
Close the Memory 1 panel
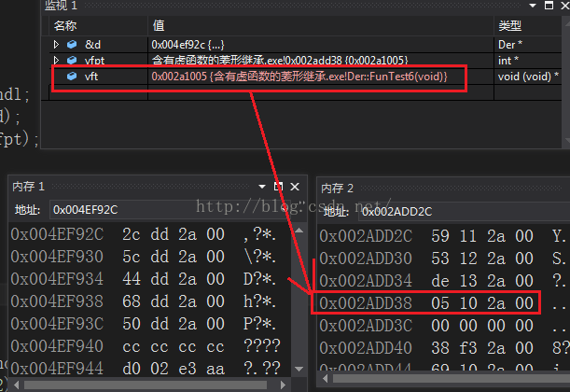(295, 187)
